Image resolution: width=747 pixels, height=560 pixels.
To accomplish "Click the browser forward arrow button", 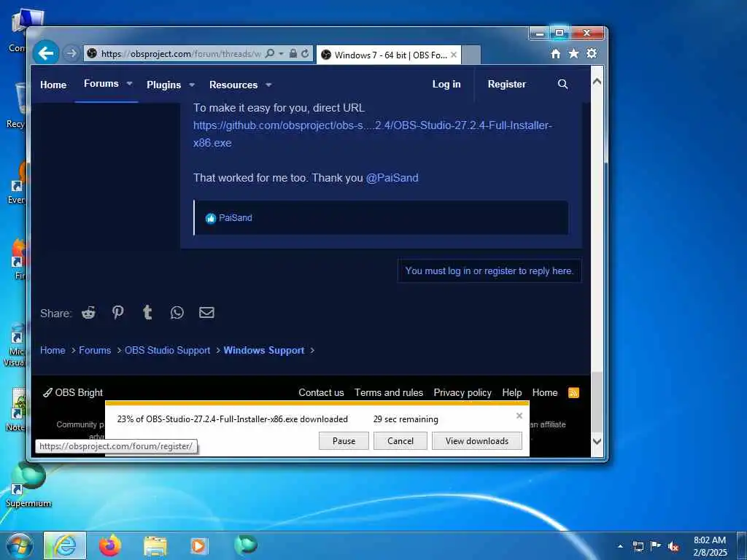I will click(x=71, y=53).
